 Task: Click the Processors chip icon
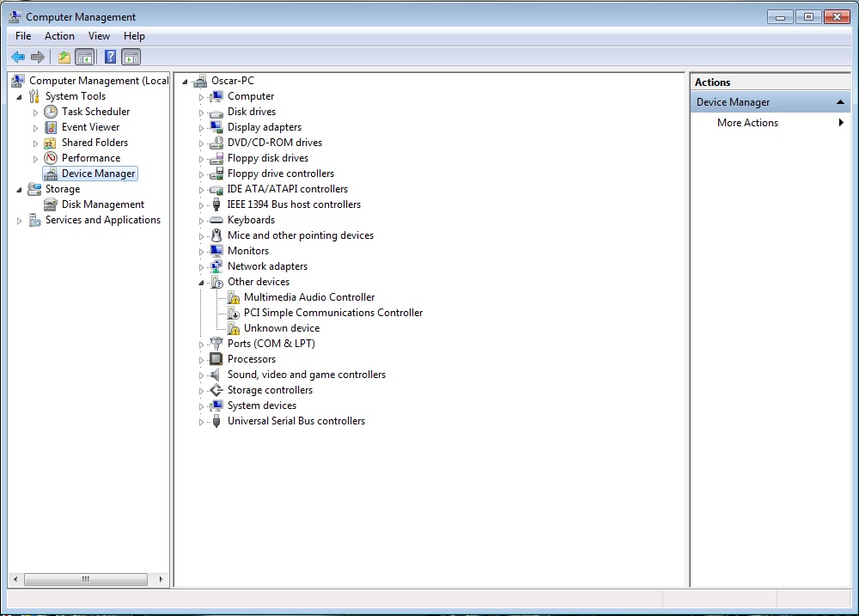pos(216,359)
